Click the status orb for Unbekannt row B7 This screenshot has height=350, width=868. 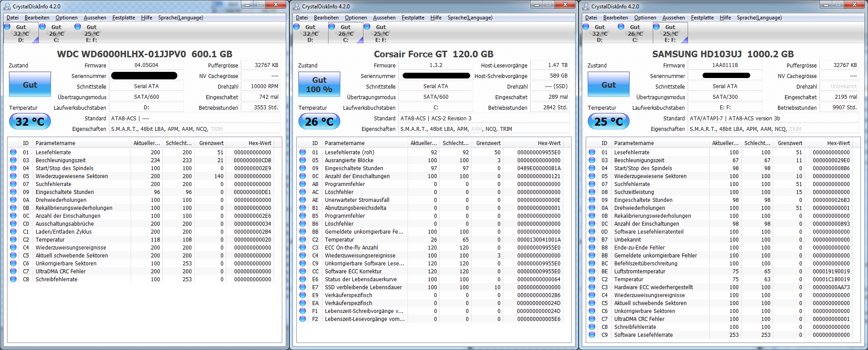592,239
